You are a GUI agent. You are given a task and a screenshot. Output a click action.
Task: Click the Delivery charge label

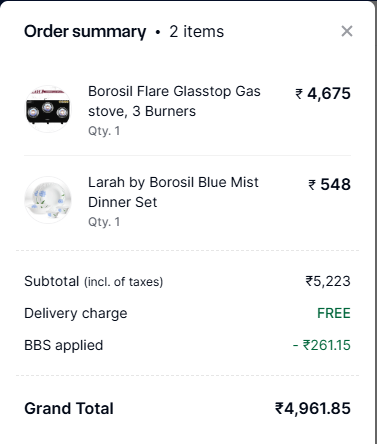click(x=76, y=313)
